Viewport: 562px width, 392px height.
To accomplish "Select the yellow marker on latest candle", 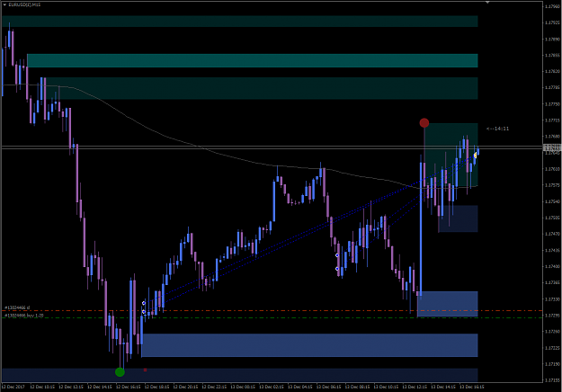I will coord(476,156).
